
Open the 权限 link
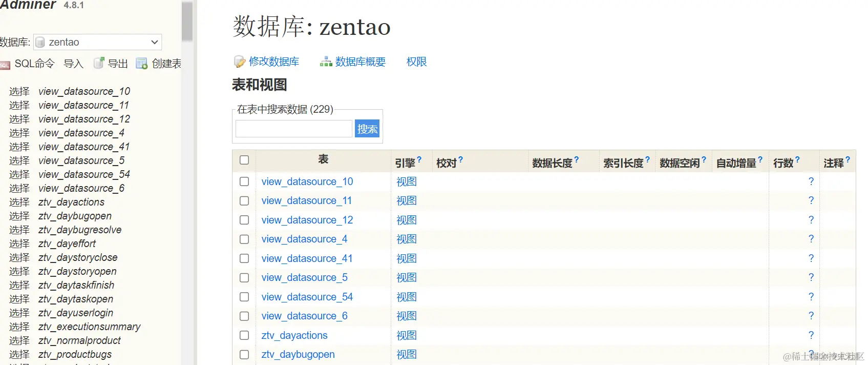416,62
